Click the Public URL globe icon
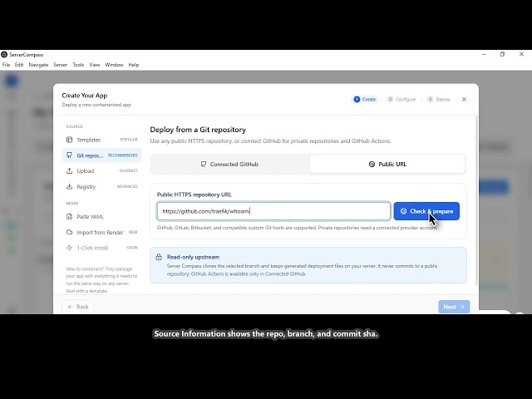The width and height of the screenshot is (532, 399). (372, 165)
